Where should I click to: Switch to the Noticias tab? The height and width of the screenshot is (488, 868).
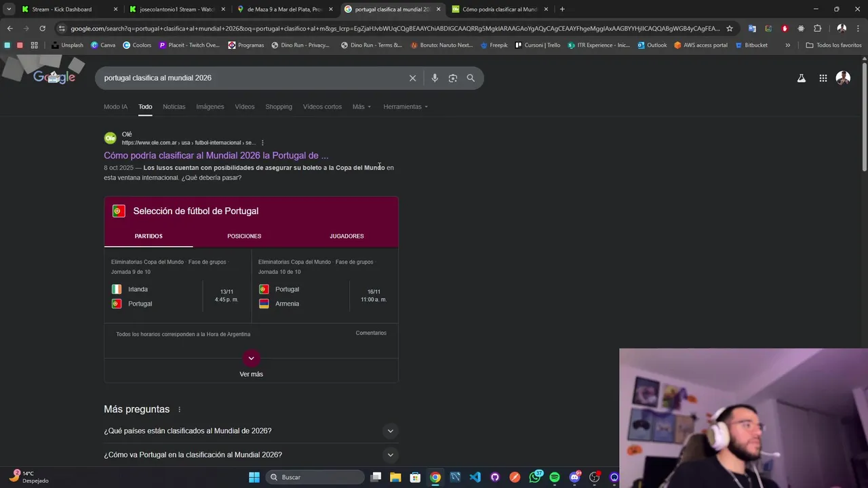coord(174,106)
